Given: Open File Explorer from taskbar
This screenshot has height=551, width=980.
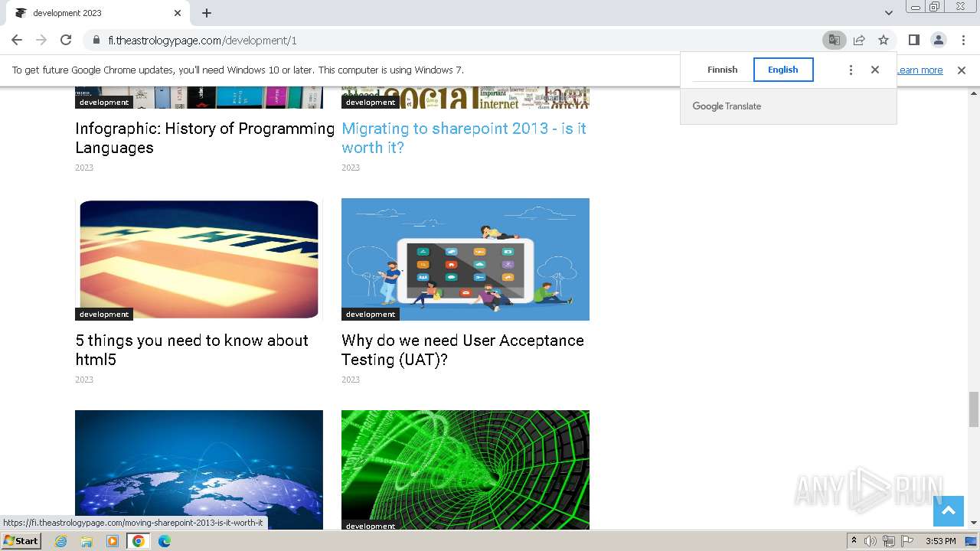Looking at the screenshot, I should pos(87,541).
